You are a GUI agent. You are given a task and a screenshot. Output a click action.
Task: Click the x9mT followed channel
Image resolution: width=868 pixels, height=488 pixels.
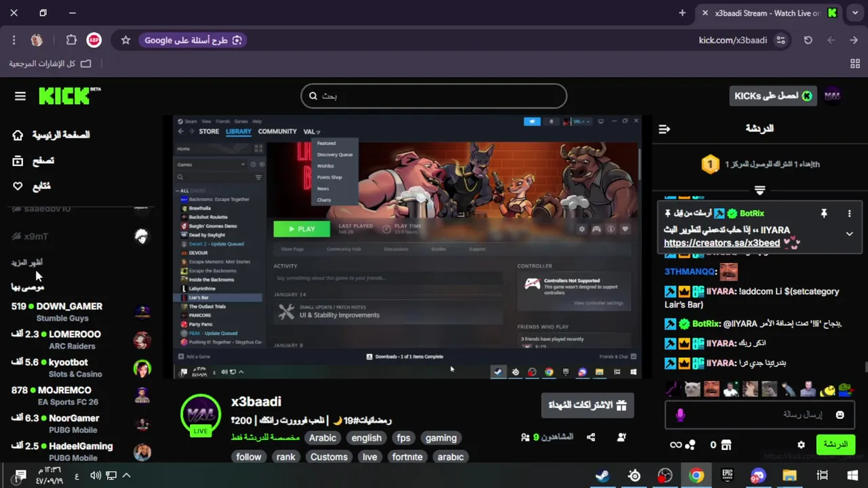coord(80,237)
